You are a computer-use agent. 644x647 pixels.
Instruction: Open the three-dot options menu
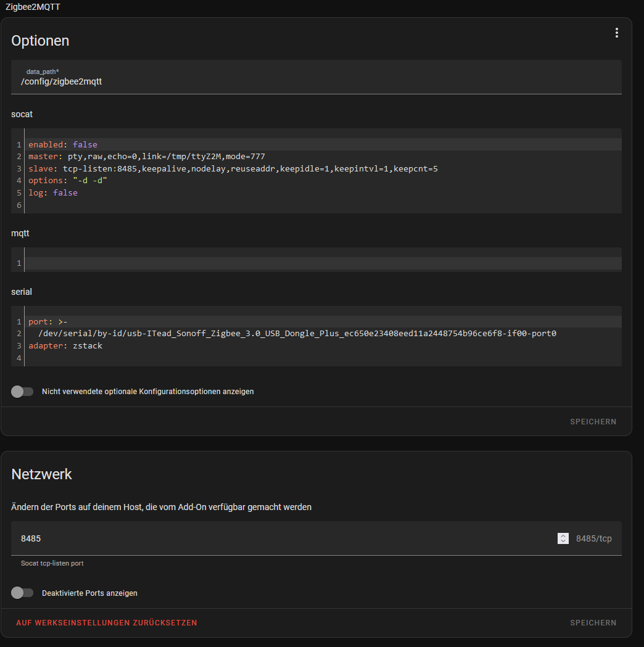pyautogui.click(x=616, y=33)
